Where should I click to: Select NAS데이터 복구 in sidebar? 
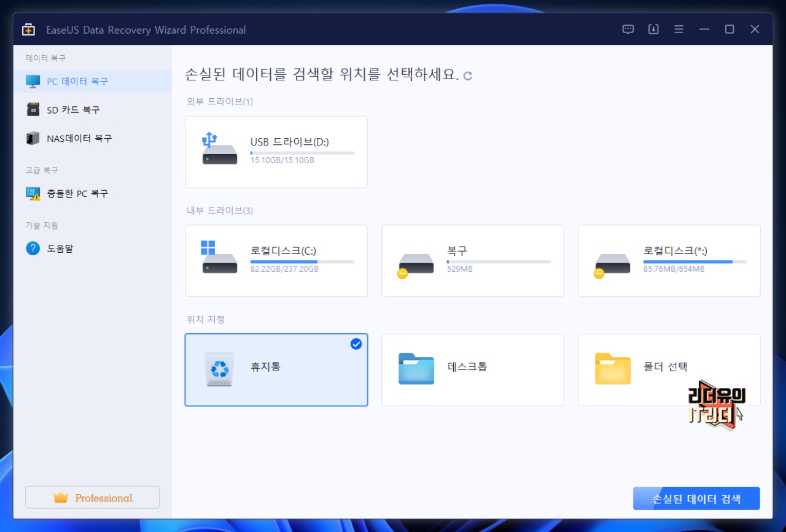[92, 138]
